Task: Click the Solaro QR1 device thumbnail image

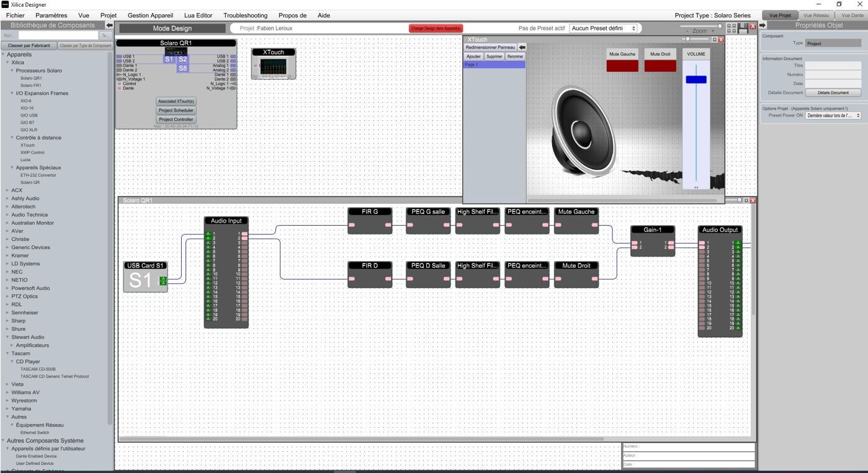Action: pos(176,51)
